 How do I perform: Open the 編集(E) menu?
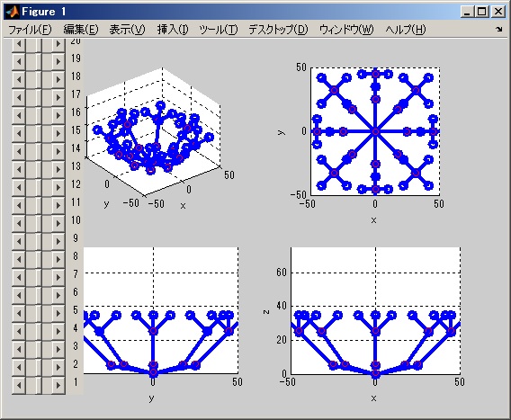80,30
